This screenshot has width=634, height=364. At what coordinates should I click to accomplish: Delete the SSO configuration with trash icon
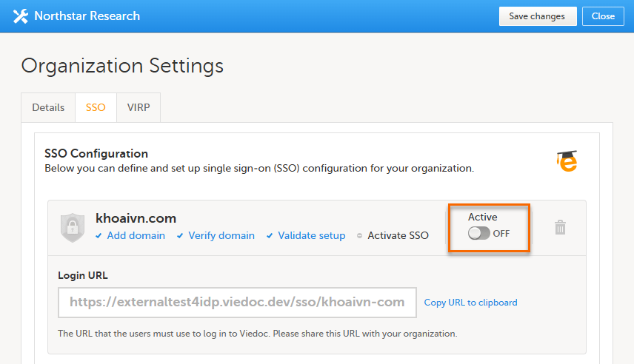[561, 228]
